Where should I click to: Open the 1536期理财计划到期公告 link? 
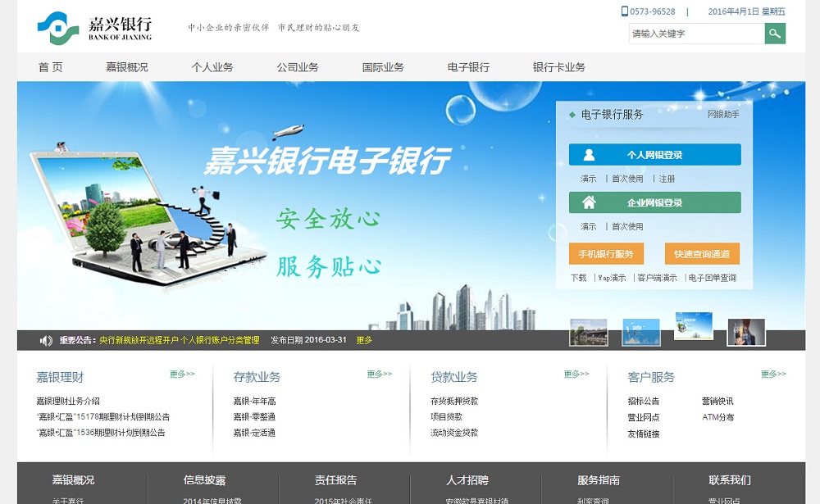(x=101, y=433)
